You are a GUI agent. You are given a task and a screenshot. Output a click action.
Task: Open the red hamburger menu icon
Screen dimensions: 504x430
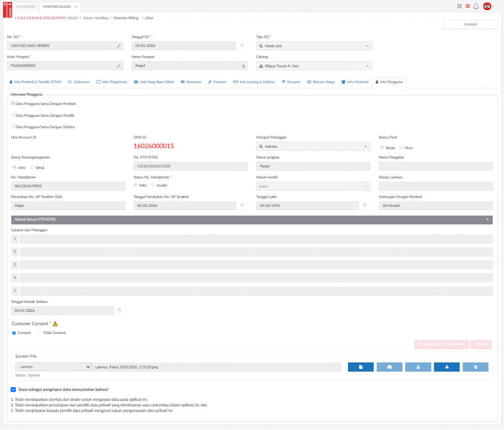coord(468,6)
